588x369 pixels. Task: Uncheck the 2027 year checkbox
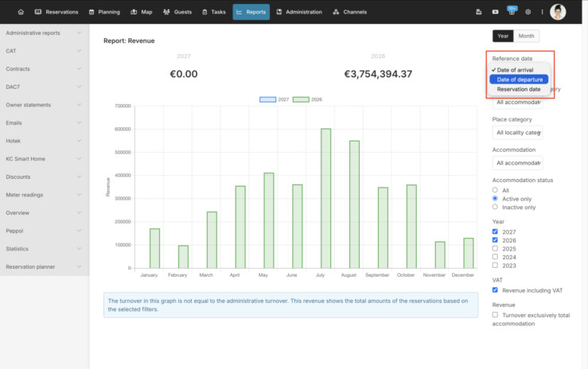[495, 231]
